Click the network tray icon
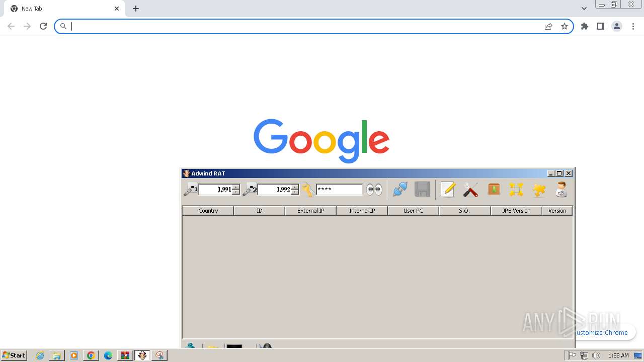The height and width of the screenshot is (362, 644). click(584, 355)
